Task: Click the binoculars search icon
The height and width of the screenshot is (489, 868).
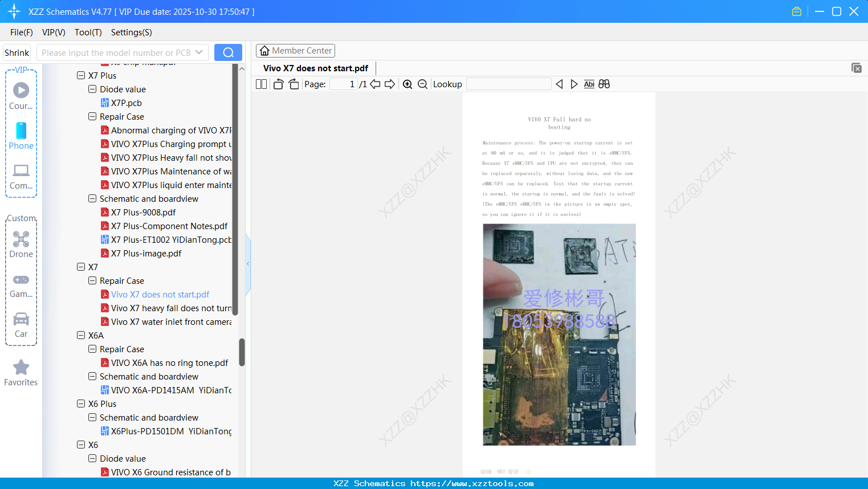Action: coord(604,84)
